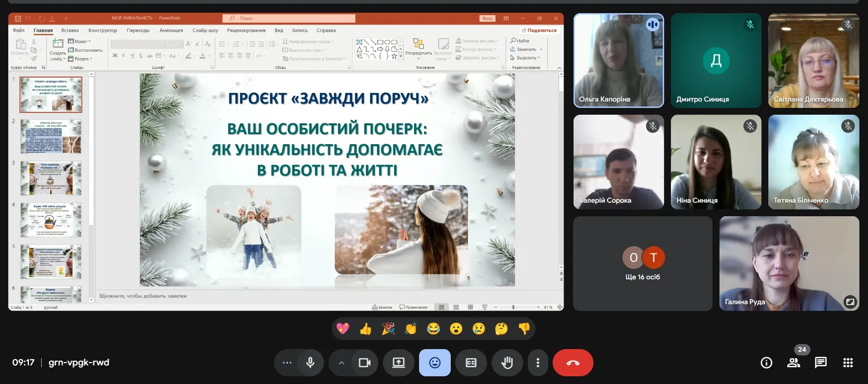Show the participants list icon
868x384 pixels.
pyautogui.click(x=793, y=363)
